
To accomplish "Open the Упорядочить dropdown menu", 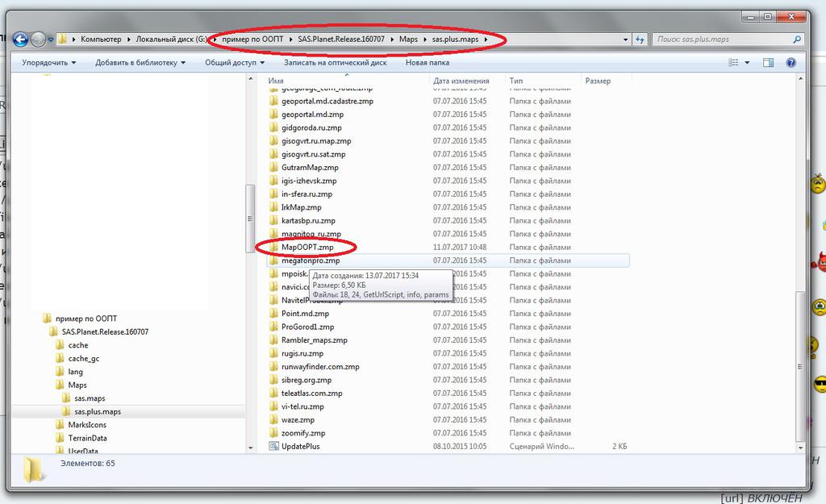I will [x=48, y=62].
